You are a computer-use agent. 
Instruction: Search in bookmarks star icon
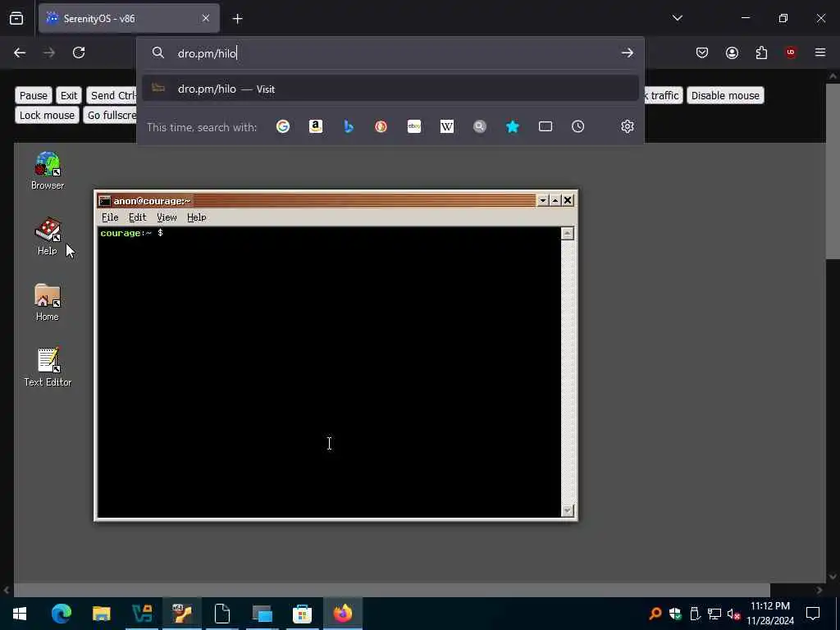pyautogui.click(x=513, y=126)
